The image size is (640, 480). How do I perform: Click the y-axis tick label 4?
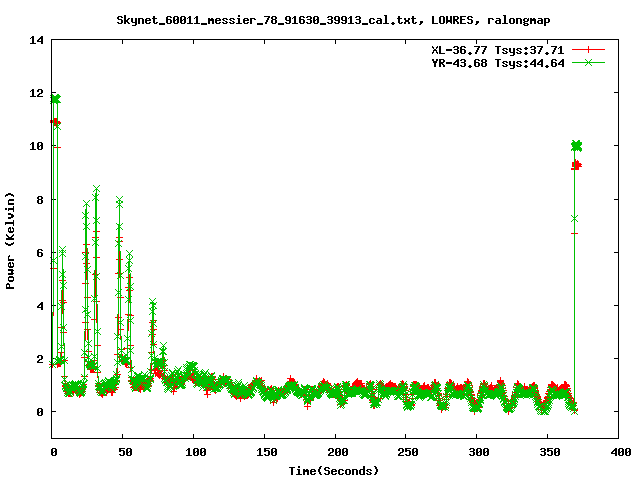point(40,306)
